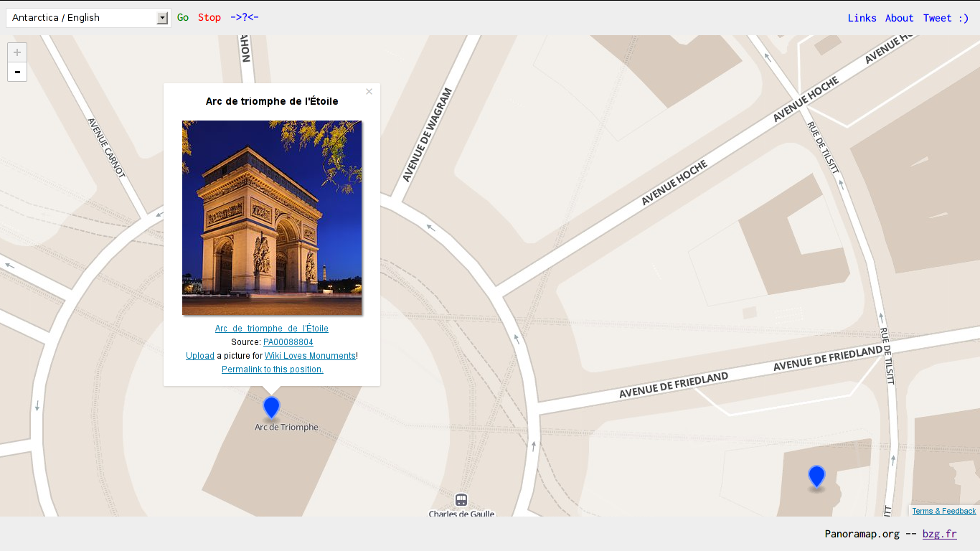This screenshot has width=980, height=551.
Task: Click the blue marker near Rue de Tilsitt
Action: pyautogui.click(x=816, y=476)
